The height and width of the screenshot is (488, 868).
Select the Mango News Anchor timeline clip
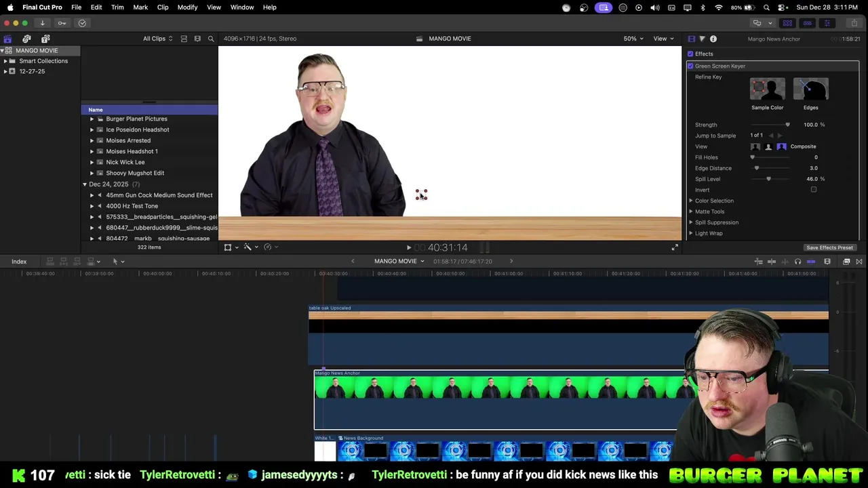pos(496,400)
